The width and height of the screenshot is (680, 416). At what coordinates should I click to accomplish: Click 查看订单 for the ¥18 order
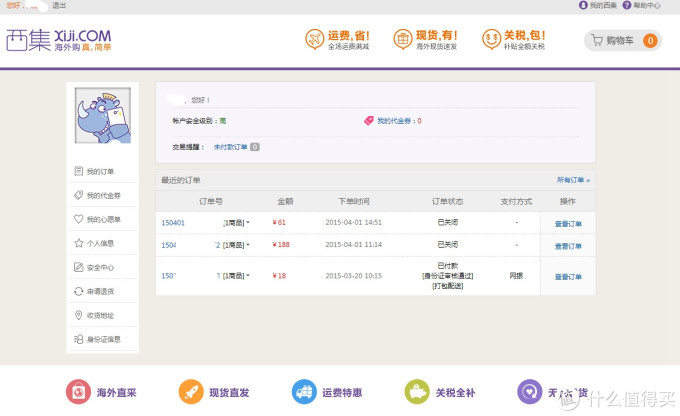[568, 277]
